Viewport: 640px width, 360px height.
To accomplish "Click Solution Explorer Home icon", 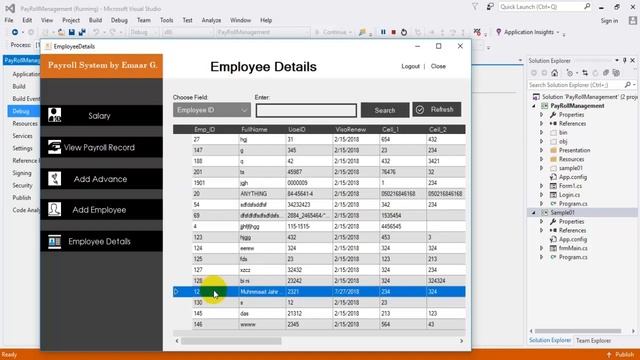I will pos(554,73).
